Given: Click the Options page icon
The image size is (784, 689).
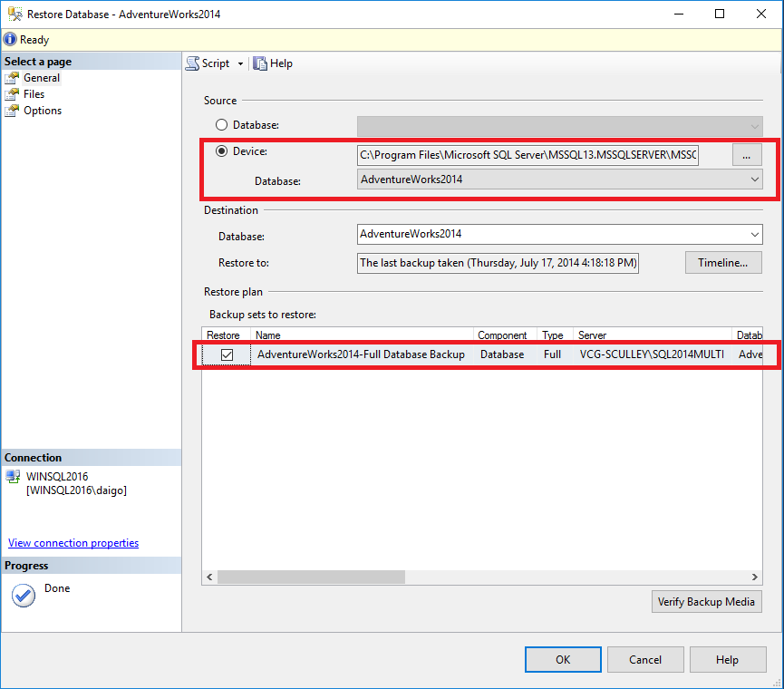Looking at the screenshot, I should [x=12, y=111].
